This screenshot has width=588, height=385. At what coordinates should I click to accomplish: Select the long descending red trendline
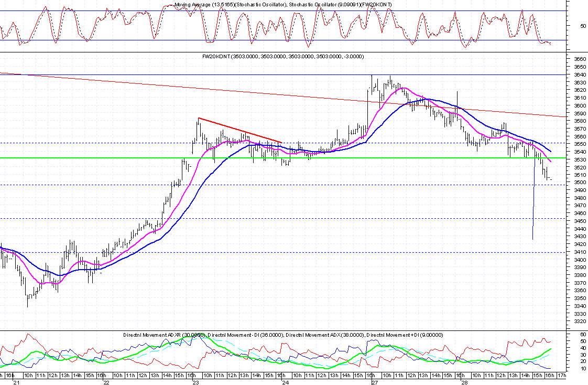pyautogui.click(x=283, y=95)
